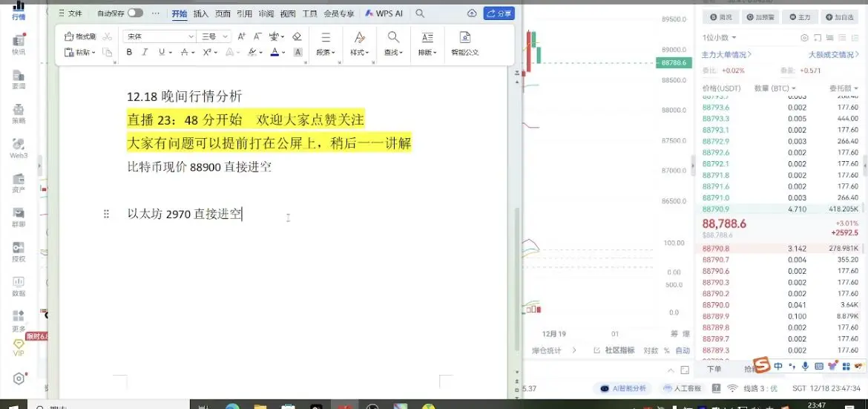Click the Decrease font size A- icon
The height and width of the screenshot is (409, 868).
pyautogui.click(x=257, y=36)
